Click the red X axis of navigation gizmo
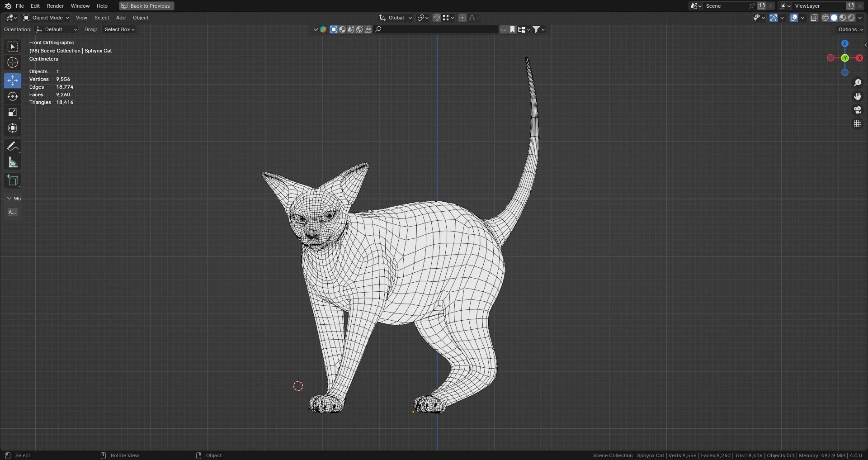Screen dimensions: 868x460 click(859, 58)
